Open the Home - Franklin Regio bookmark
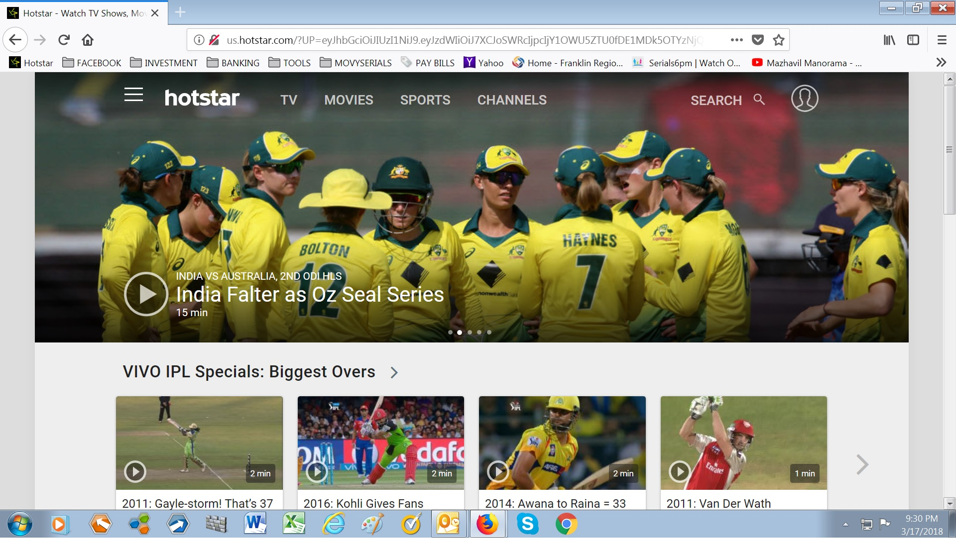Image resolution: width=956 pixels, height=560 pixels. click(x=568, y=63)
